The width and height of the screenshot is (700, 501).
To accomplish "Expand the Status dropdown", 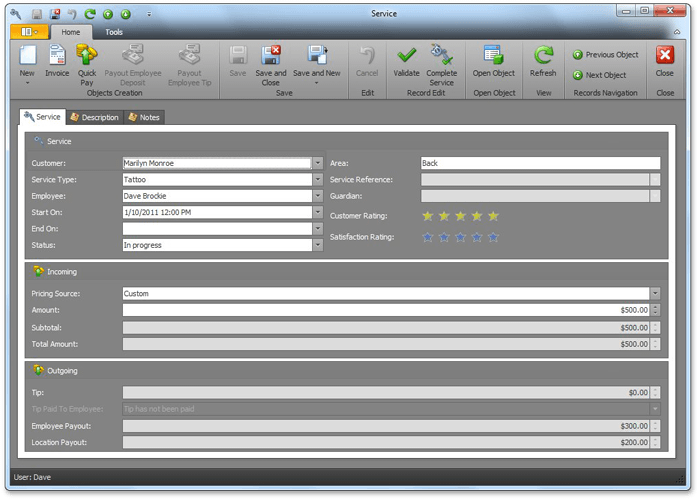I will [x=317, y=245].
